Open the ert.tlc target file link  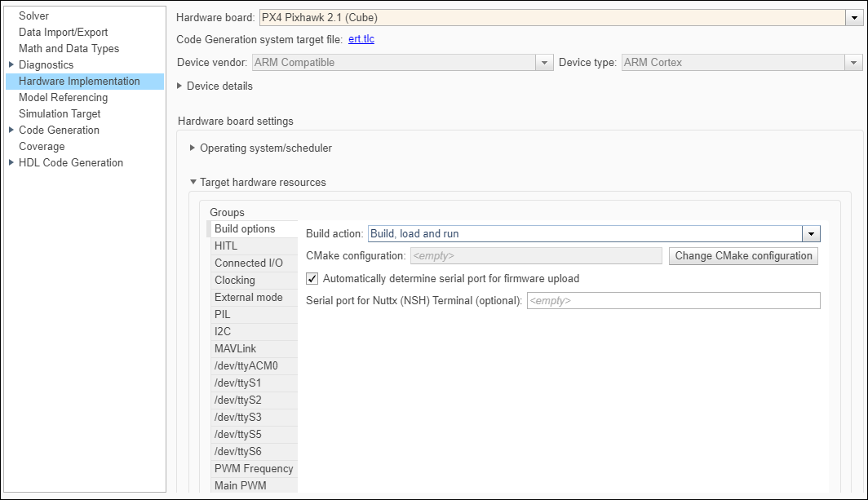pyautogui.click(x=361, y=39)
